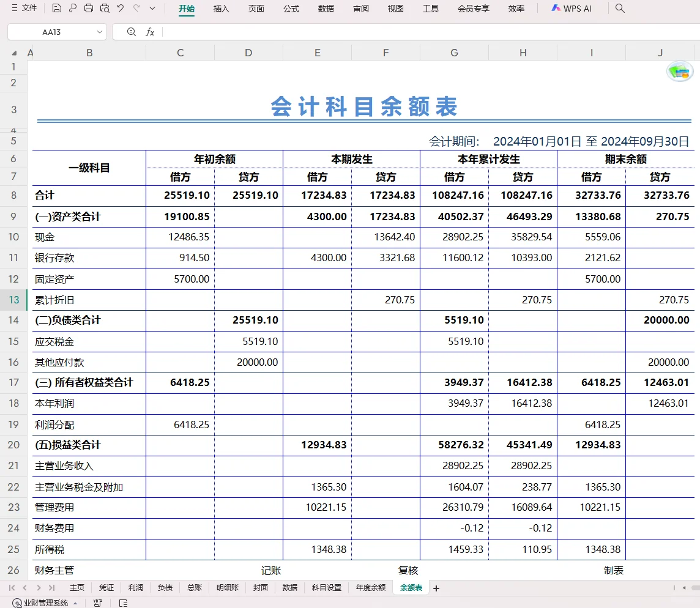The height and width of the screenshot is (608, 700).
Task: Open the 效率 tab
Action: tap(516, 9)
